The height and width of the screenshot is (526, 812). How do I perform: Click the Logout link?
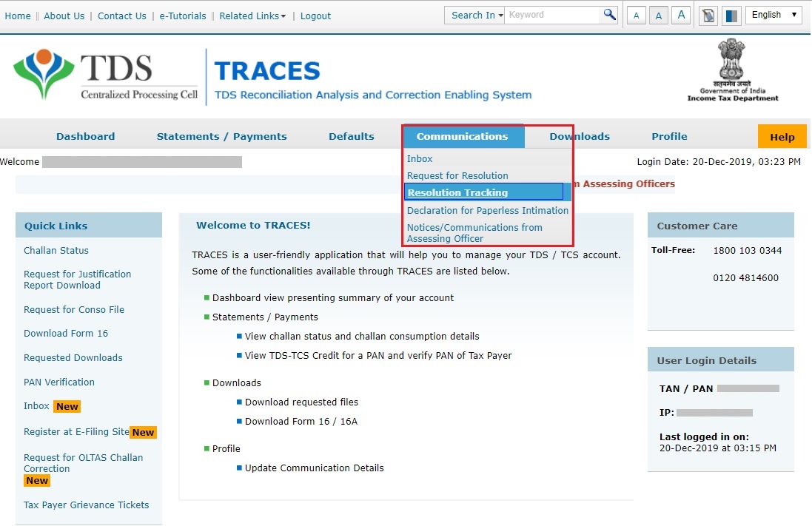pyautogui.click(x=315, y=16)
